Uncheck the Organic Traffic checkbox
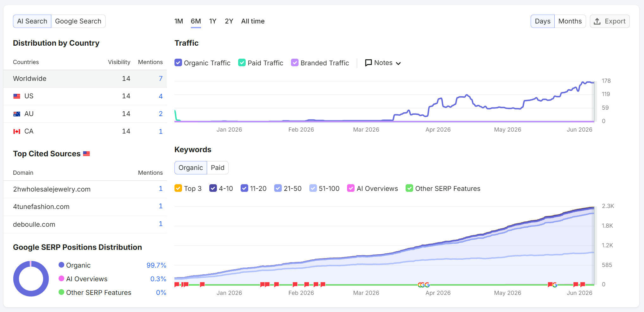This screenshot has width=644, height=312. click(x=178, y=62)
